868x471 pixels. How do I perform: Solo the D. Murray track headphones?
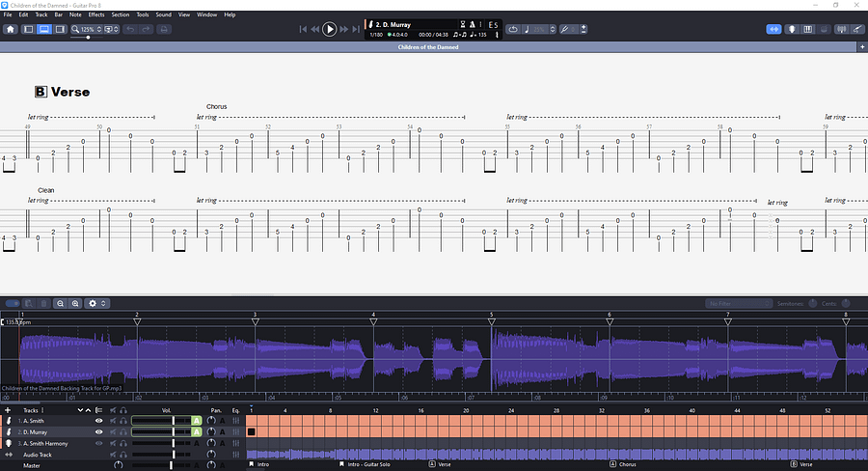(x=122, y=431)
